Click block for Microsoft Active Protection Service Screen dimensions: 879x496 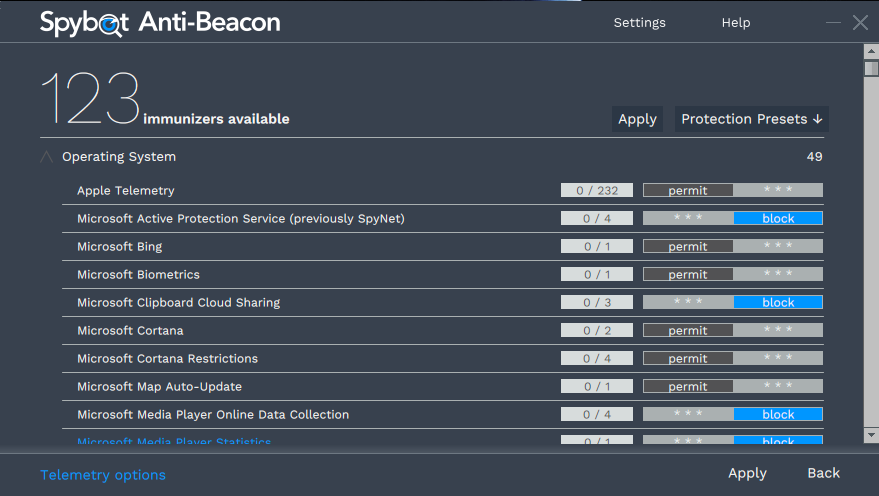[778, 218]
